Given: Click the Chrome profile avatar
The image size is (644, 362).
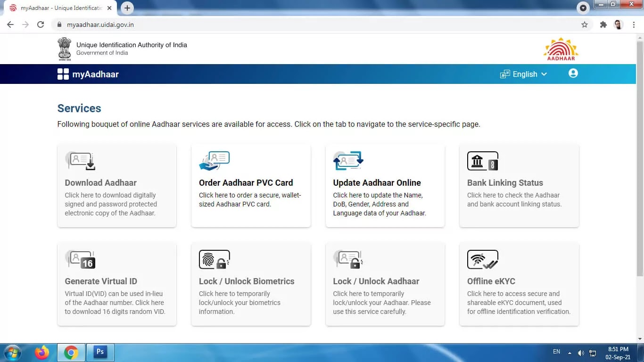Looking at the screenshot, I should [619, 25].
